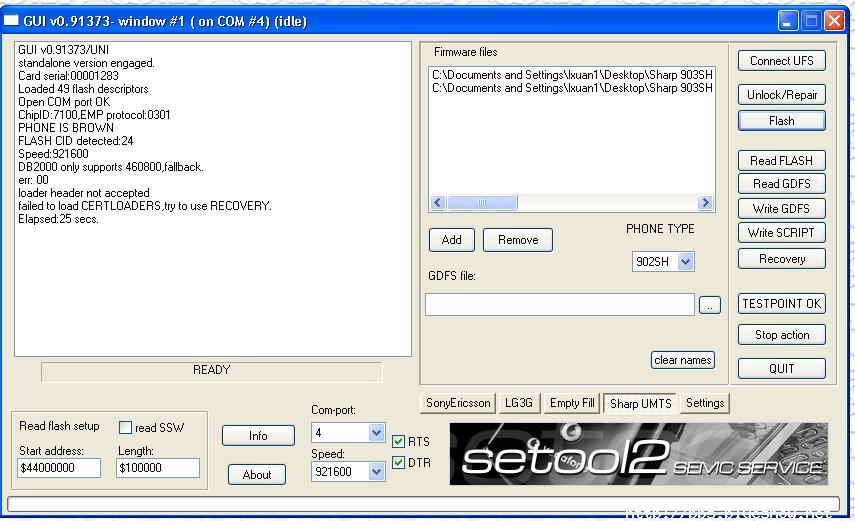Open the Settings tab
The width and height of the screenshot is (855, 521).
pos(705,403)
